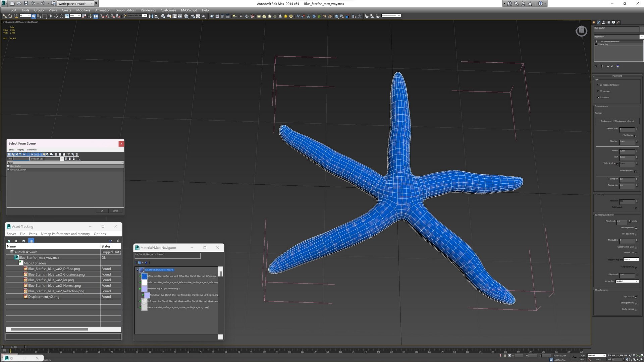Toggle VRayDisplacementMod lightbulb in modifier stack

click(596, 42)
